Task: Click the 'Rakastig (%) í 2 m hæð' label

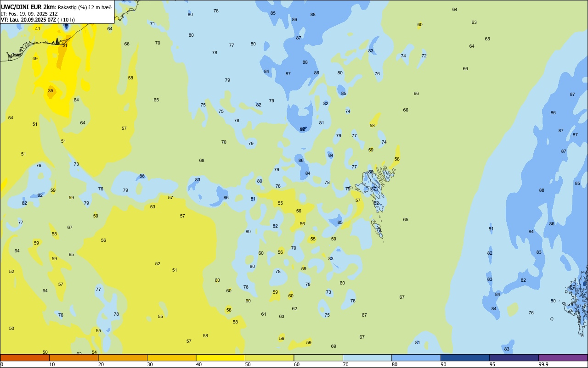Action: pyautogui.click(x=85, y=7)
